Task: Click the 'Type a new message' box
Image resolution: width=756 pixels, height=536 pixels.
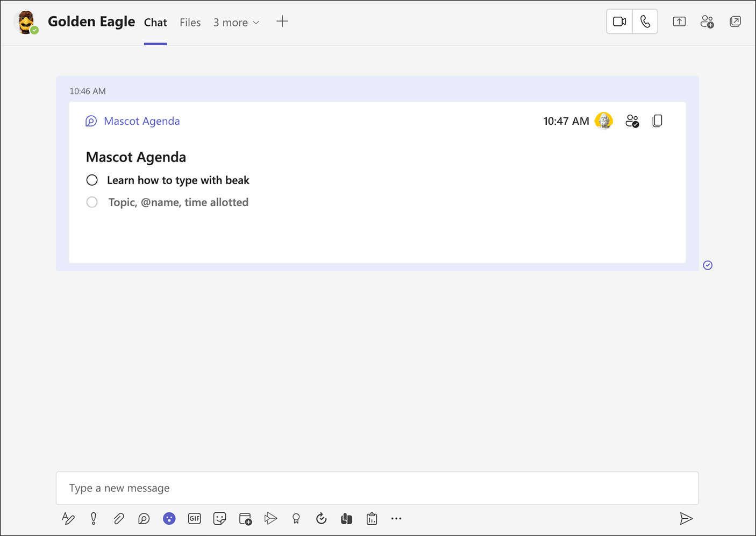Action: 377,488
